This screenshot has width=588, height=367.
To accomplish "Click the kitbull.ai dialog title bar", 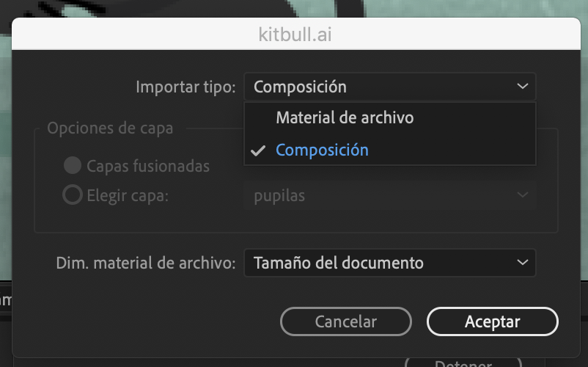I will pyautogui.click(x=296, y=34).
